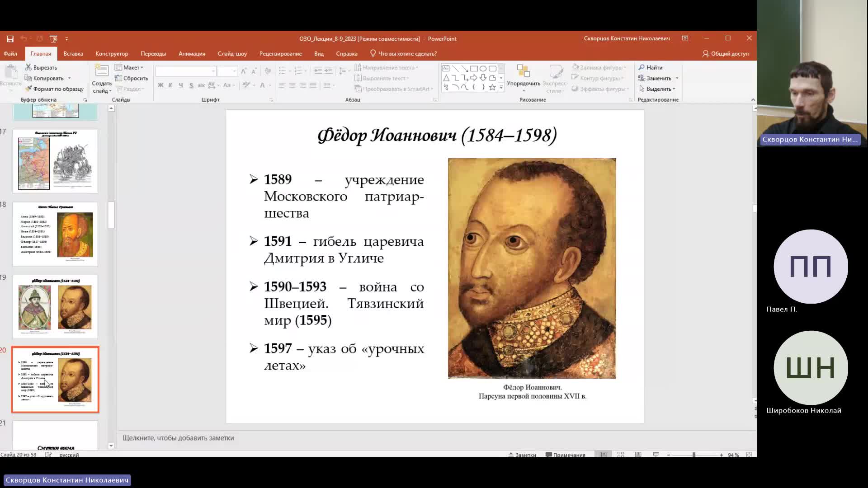Image resolution: width=868 pixels, height=488 pixels.
Task: Select the oval shape
Action: 483,69
